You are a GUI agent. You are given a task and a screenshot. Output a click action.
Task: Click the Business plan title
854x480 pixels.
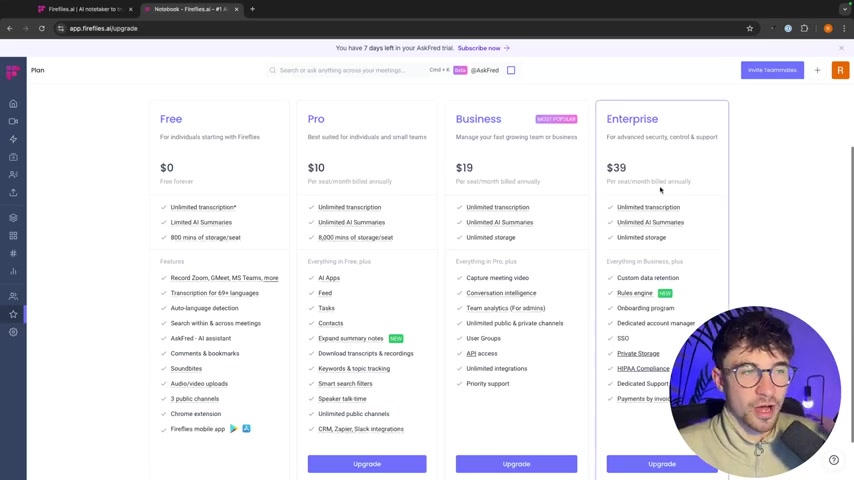478,119
